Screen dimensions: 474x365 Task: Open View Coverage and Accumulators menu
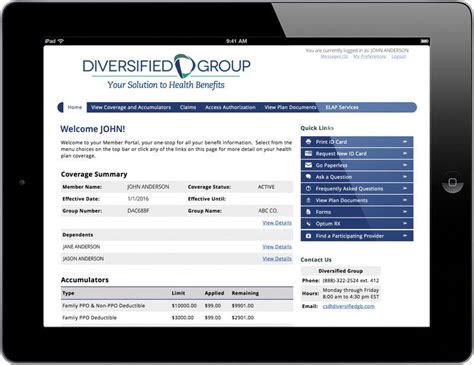click(131, 107)
